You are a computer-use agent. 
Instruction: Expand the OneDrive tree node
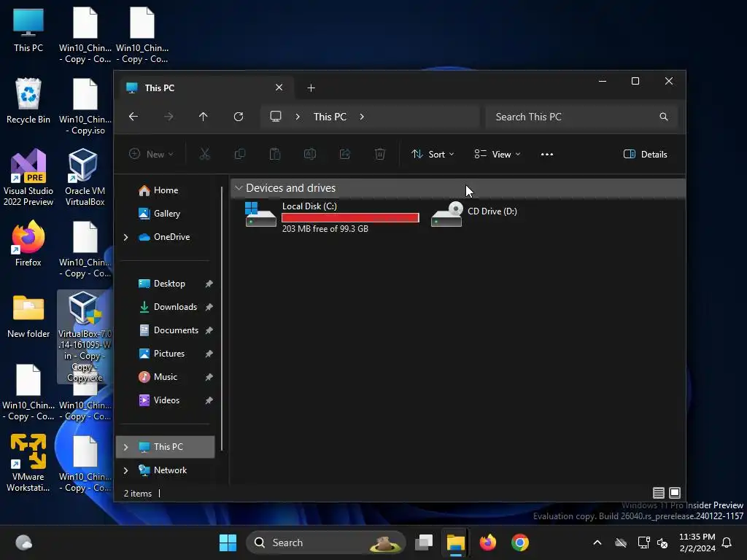tap(125, 237)
